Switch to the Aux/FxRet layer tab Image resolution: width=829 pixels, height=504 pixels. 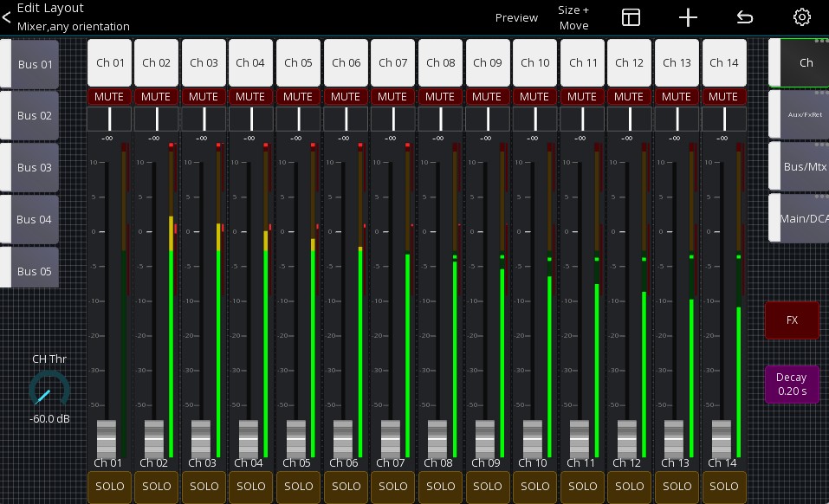tap(799, 114)
